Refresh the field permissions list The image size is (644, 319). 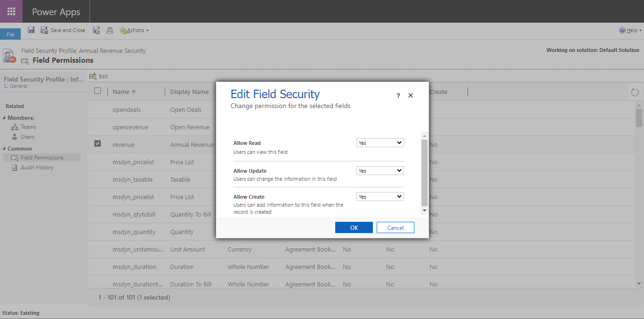635,92
